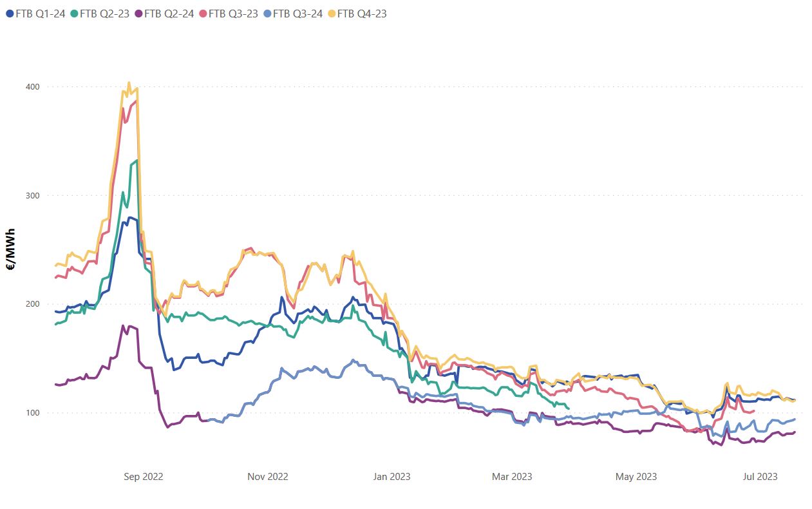Click the endpoint of the green FTB Q2-23 line
The image size is (812, 509).
point(568,408)
